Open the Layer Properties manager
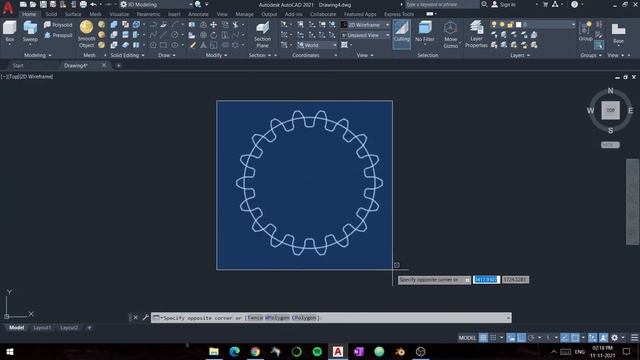640x360 pixels. coord(476,35)
